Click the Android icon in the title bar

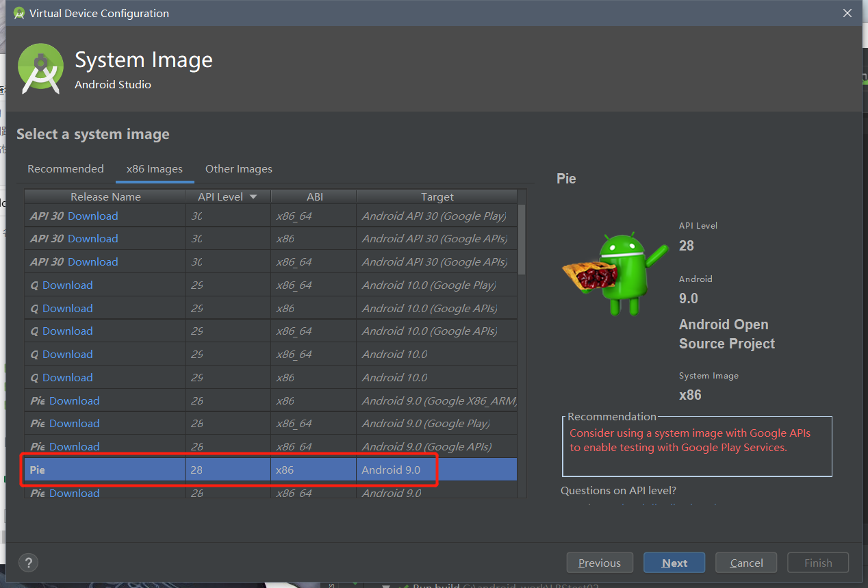point(19,13)
